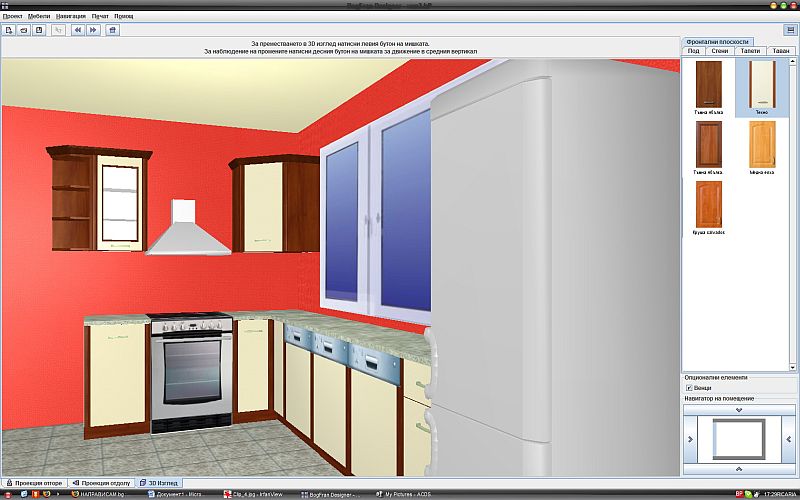The image size is (800, 500).
Task: Click the greyed-out fourth toolbar icon
Action: pos(58,30)
